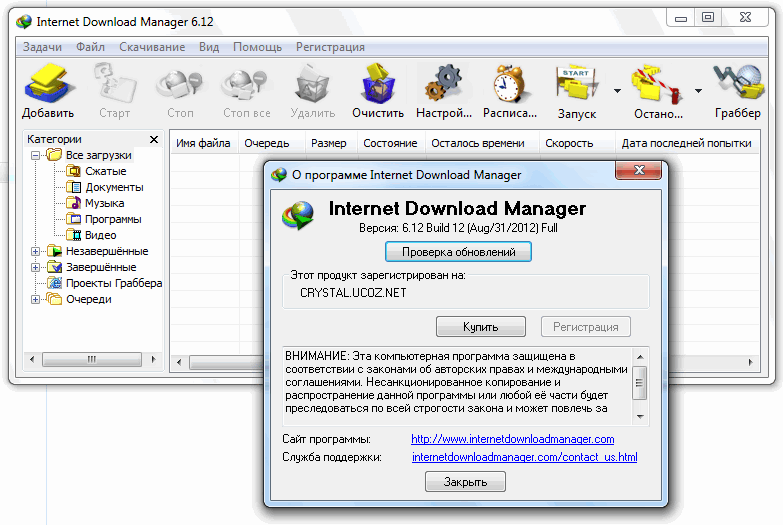Click the IDM title bar app icon
The width and height of the screenshot is (783, 525).
pos(23,22)
